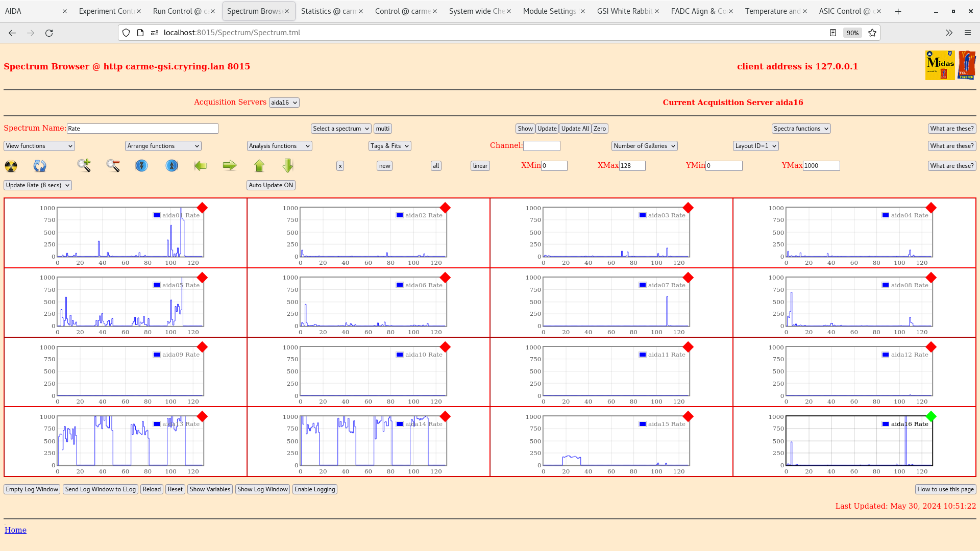Click the red diamond on aida07 Rate plot

[x=688, y=278]
